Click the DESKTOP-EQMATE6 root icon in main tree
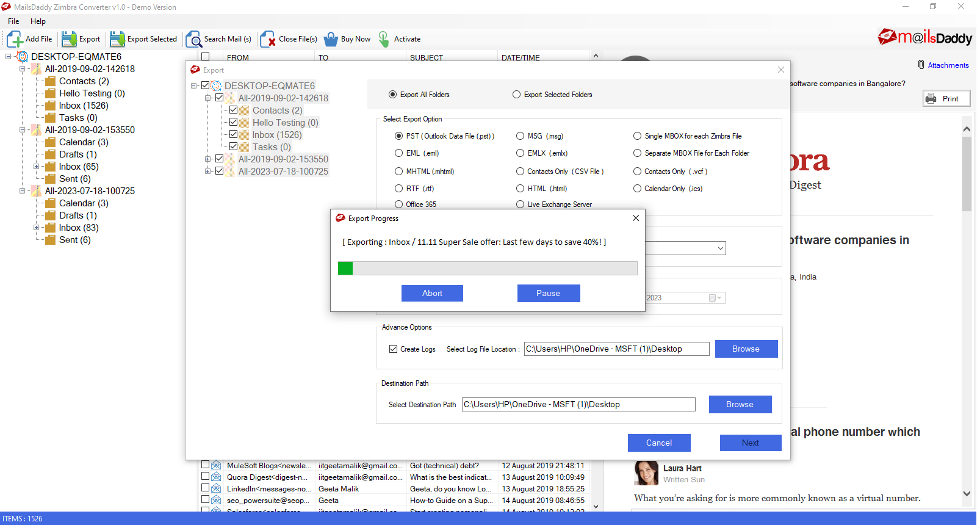 23,57
